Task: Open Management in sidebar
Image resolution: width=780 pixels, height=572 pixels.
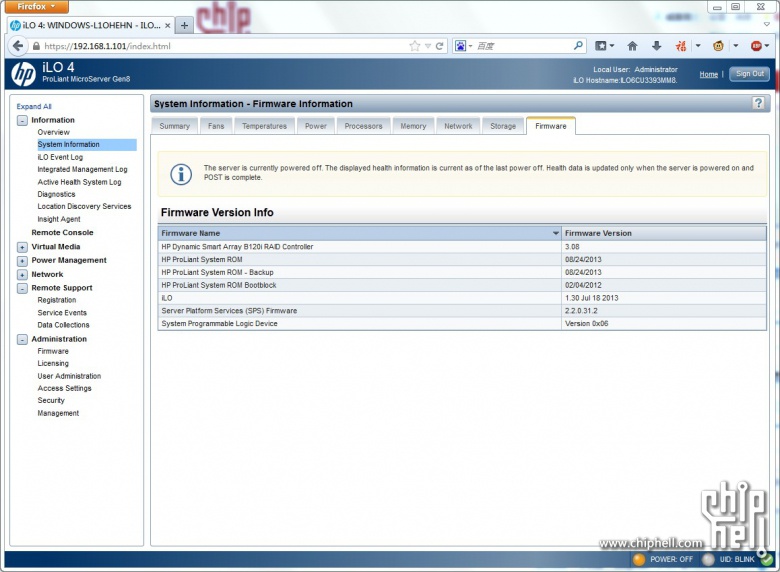Action: tap(58, 413)
